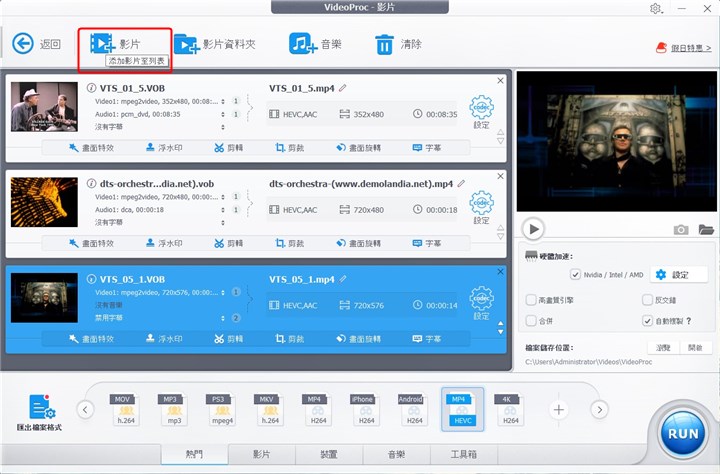Open 畫面特效 effects for dts-orchestra item
The height and width of the screenshot is (474, 720).
click(91, 243)
